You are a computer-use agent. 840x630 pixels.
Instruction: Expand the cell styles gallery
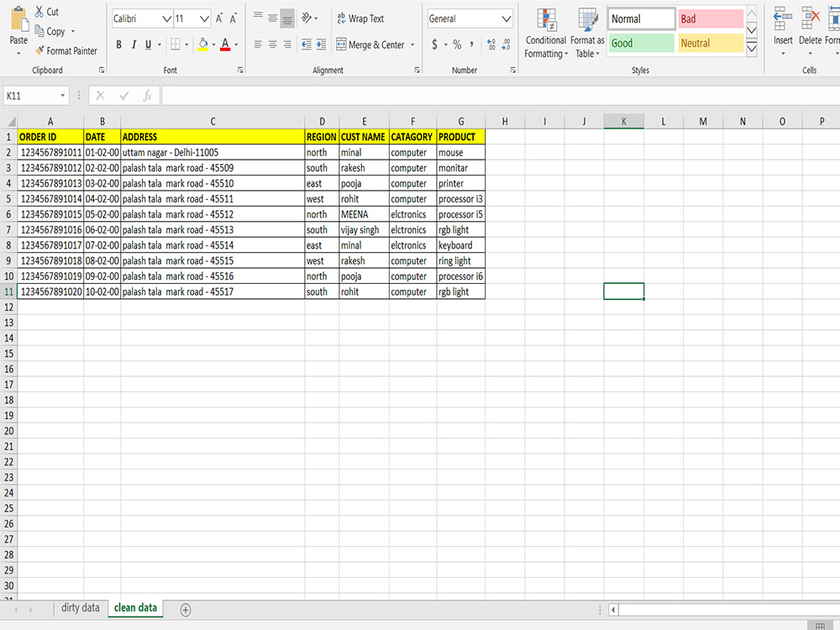(x=752, y=49)
